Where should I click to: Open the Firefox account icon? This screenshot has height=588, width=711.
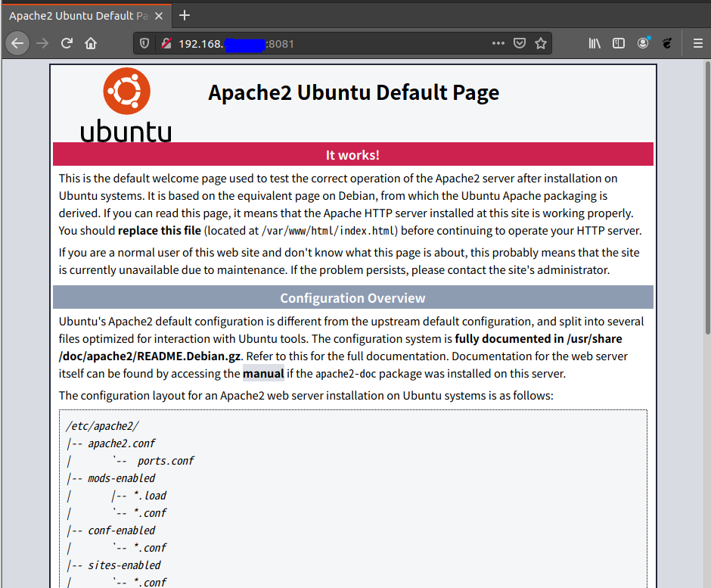point(643,44)
